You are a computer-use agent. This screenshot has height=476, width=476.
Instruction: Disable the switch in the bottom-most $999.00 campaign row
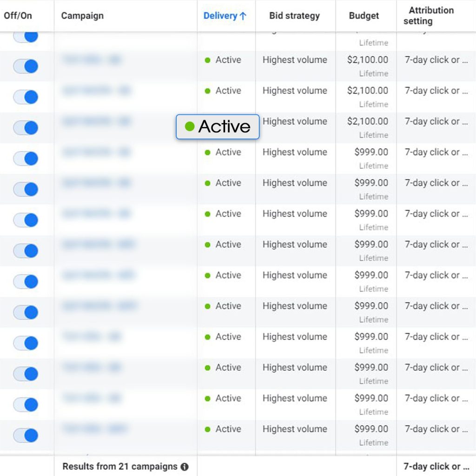click(x=26, y=436)
